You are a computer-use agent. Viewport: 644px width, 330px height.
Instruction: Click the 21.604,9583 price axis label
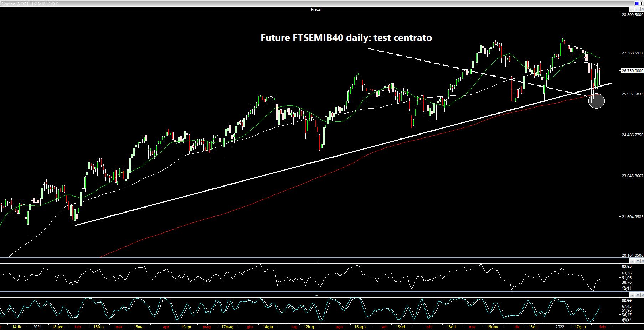click(632, 217)
